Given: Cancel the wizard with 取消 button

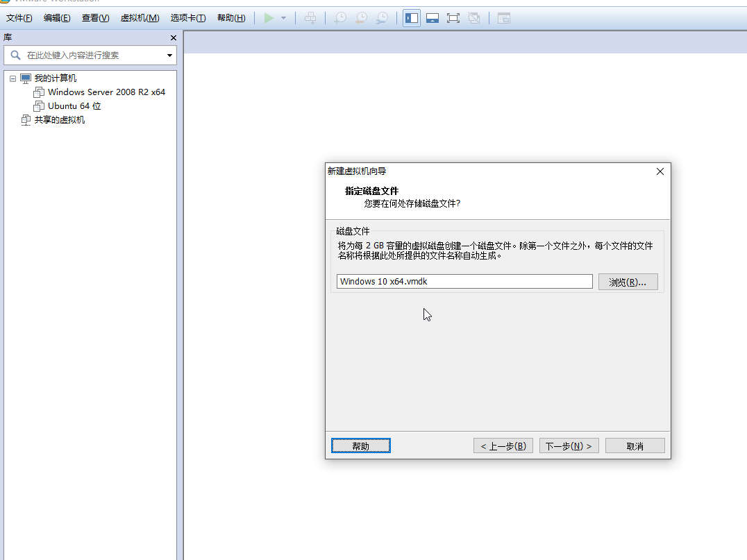Looking at the screenshot, I should coord(635,446).
